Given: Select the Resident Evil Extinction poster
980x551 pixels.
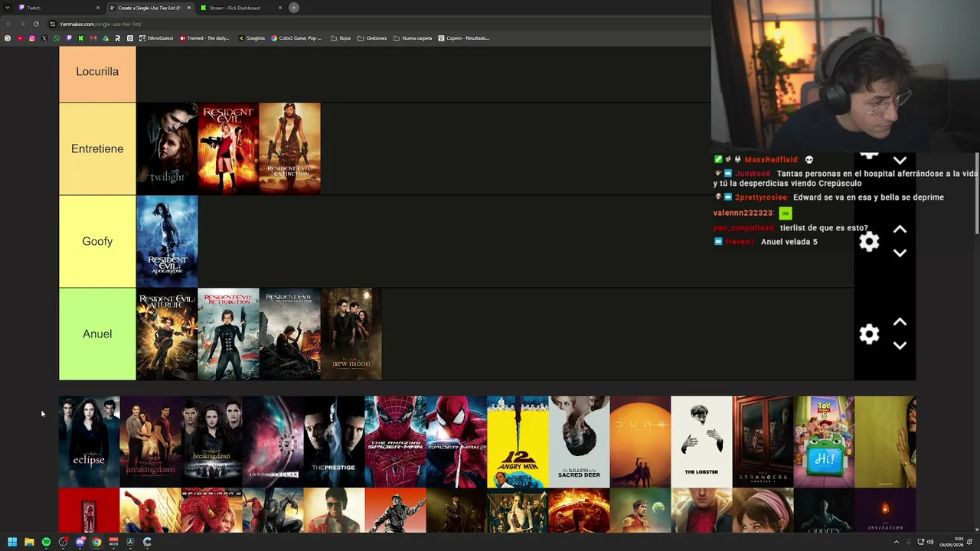Looking at the screenshot, I should click(x=289, y=149).
